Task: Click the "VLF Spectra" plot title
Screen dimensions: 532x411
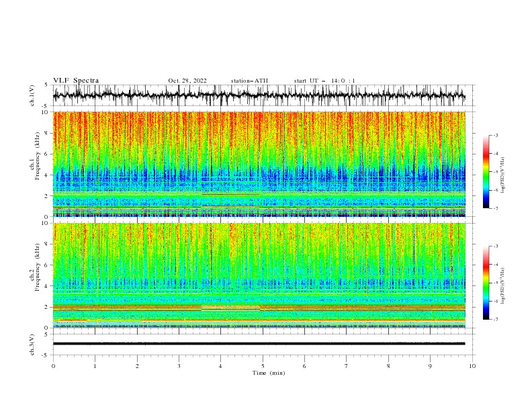Action: pos(76,81)
